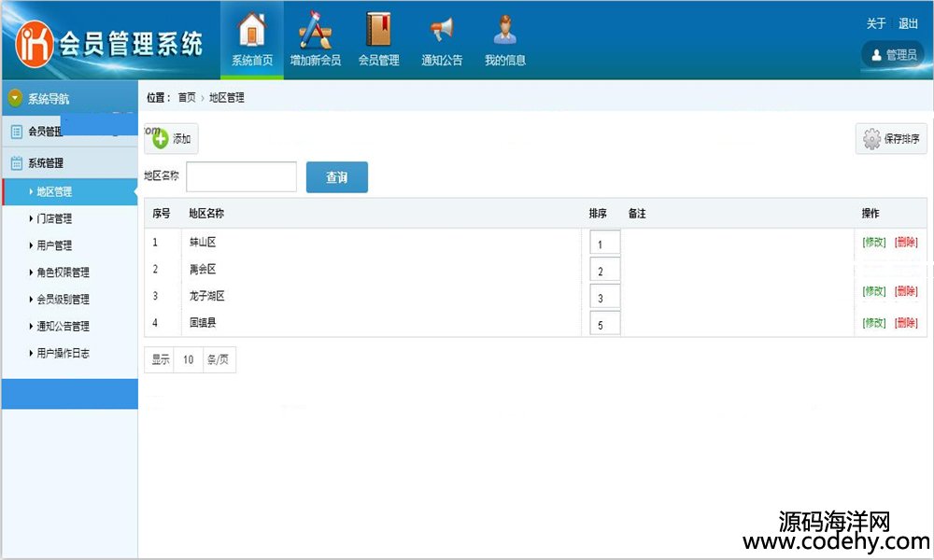Click the page size value 10
The width and height of the screenshot is (934, 560).
click(189, 359)
